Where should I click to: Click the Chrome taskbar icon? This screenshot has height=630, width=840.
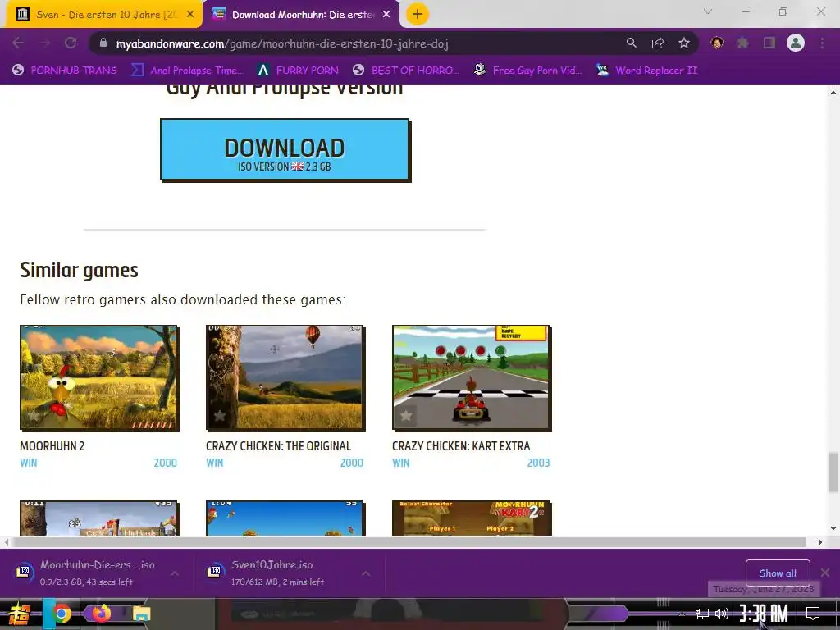[61, 614]
